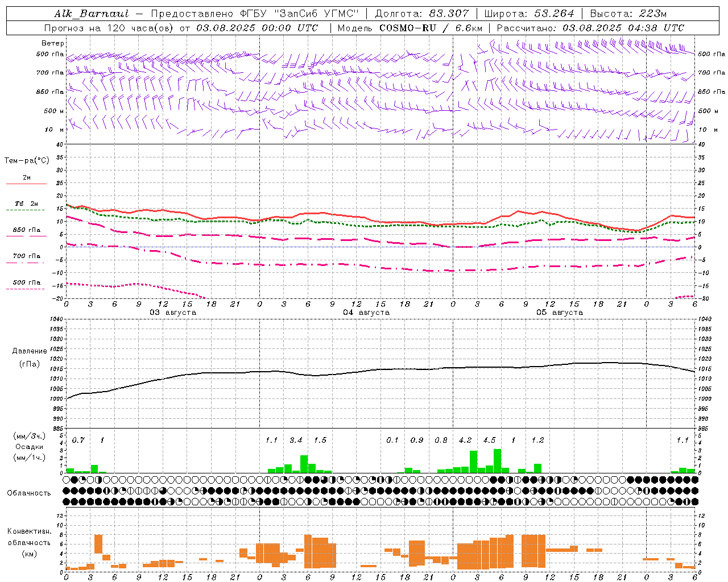728x582 pixels.
Task: Click the 0.7 precipitation total
Action: 78,440
